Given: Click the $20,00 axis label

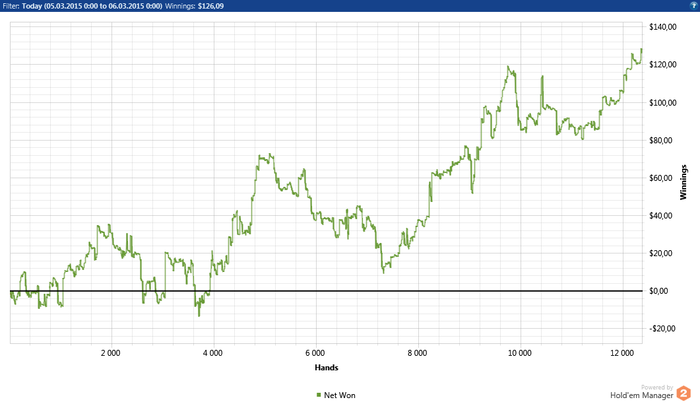Looking at the screenshot, I should pyautogui.click(x=661, y=253).
